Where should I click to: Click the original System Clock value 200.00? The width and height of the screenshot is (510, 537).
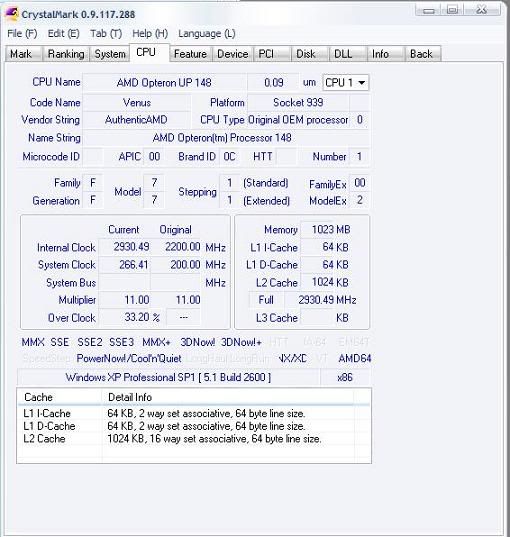(x=176, y=265)
